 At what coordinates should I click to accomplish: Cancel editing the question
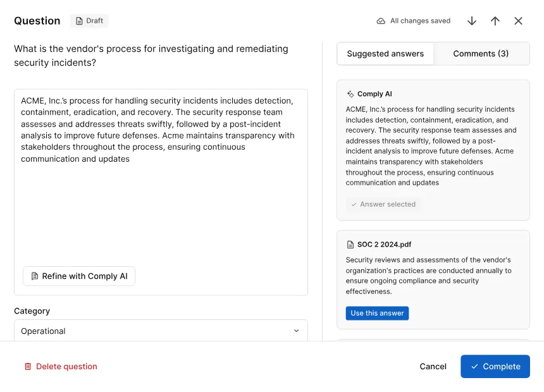coord(433,367)
